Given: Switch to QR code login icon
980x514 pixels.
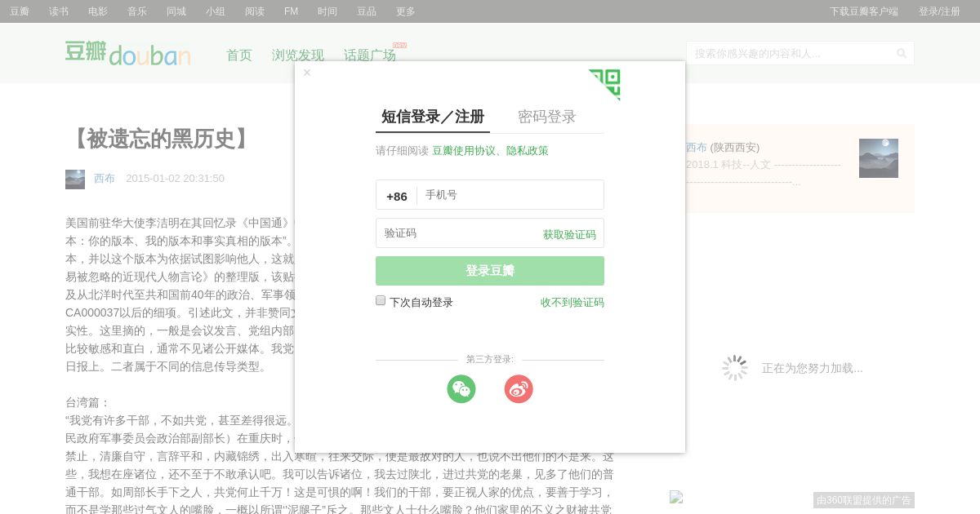Looking at the screenshot, I should pyautogui.click(x=604, y=85).
